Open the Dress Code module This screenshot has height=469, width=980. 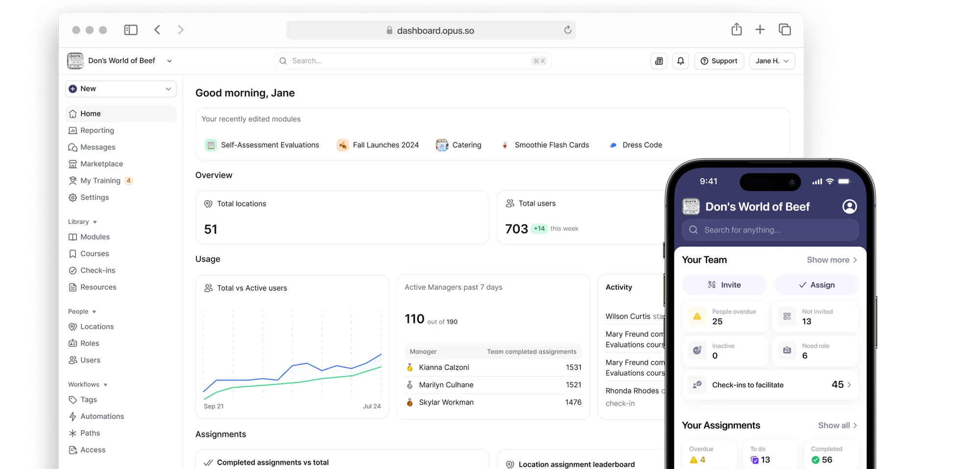[635, 145]
